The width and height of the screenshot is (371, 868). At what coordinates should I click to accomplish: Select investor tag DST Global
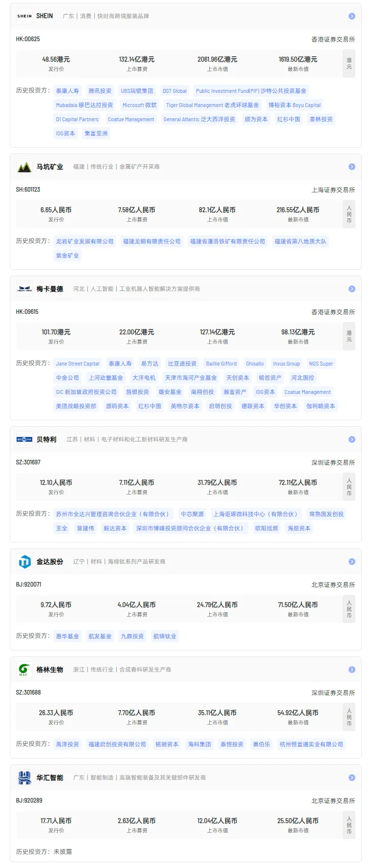click(x=175, y=91)
